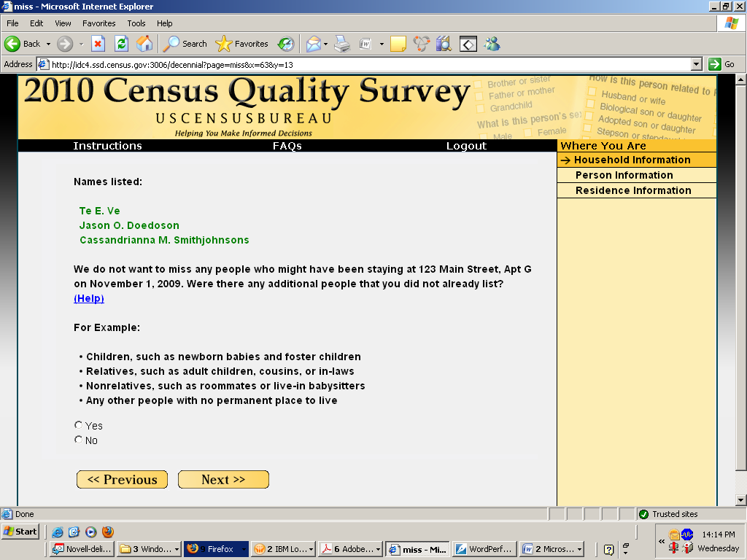Expand the address bar URL dropdown

(696, 64)
